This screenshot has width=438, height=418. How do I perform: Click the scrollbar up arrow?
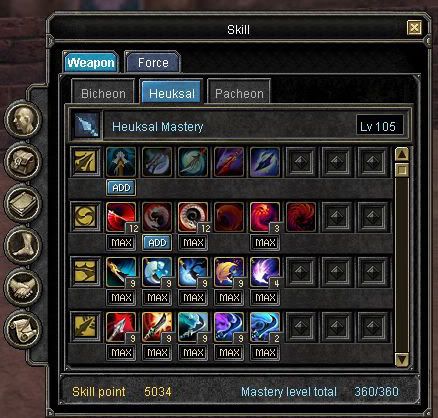(x=402, y=154)
